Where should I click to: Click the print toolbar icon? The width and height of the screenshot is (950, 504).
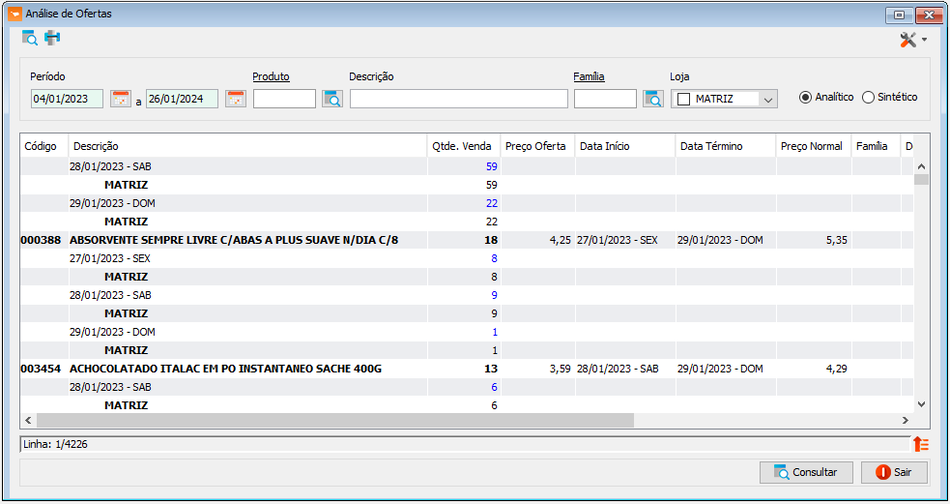[52, 38]
